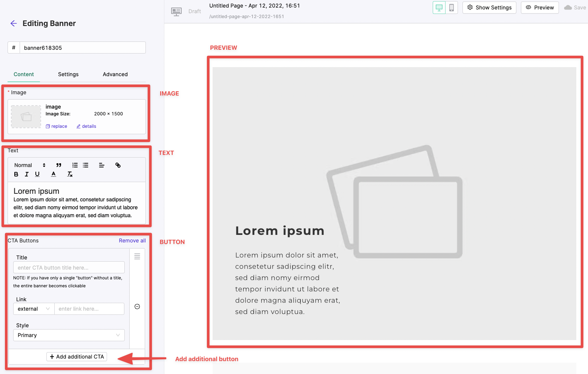The height and width of the screenshot is (374, 588).
Task: Expand the Primary style dropdown
Action: coord(69,335)
